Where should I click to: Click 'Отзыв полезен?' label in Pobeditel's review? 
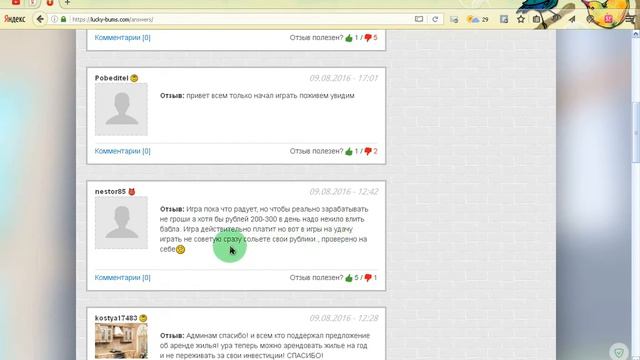(316, 151)
